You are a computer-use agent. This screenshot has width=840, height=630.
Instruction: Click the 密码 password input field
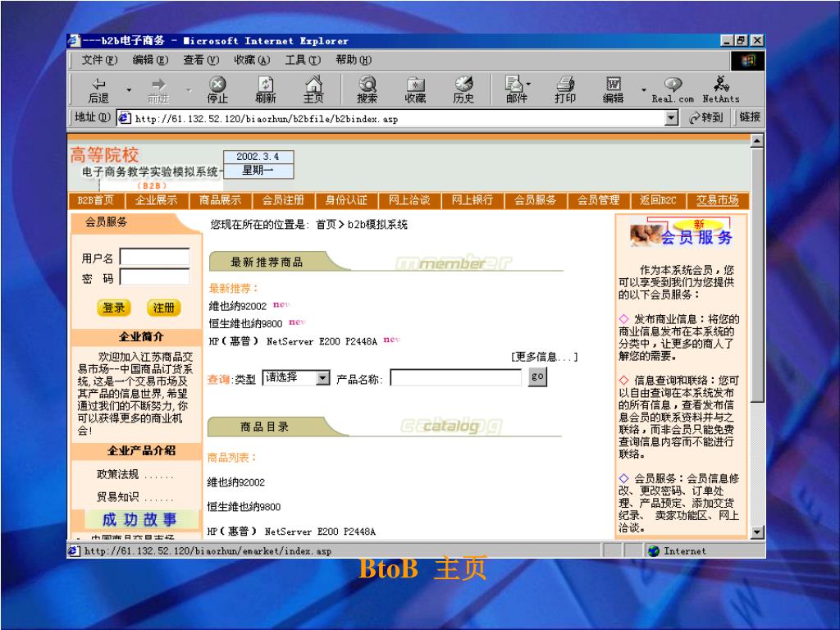[155, 277]
